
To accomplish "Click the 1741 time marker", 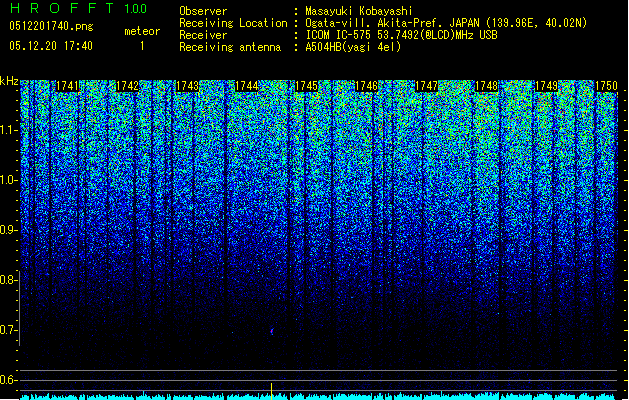I will point(67,86).
